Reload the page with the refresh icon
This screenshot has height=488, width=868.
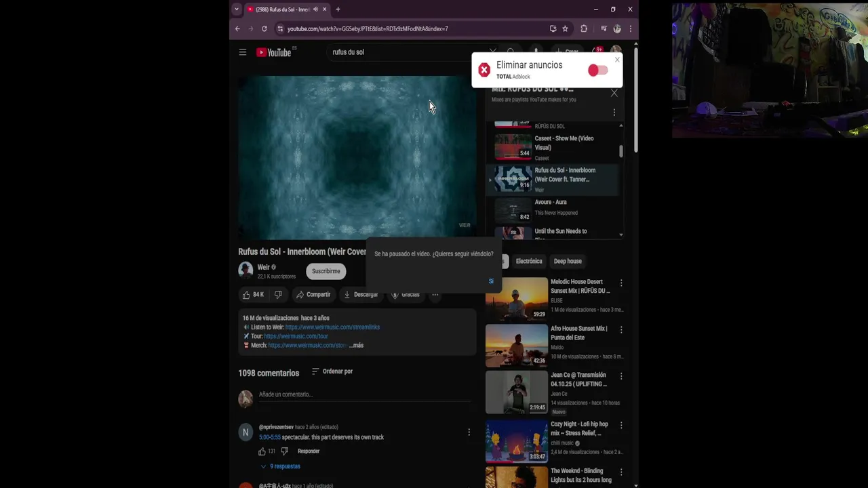[264, 28]
